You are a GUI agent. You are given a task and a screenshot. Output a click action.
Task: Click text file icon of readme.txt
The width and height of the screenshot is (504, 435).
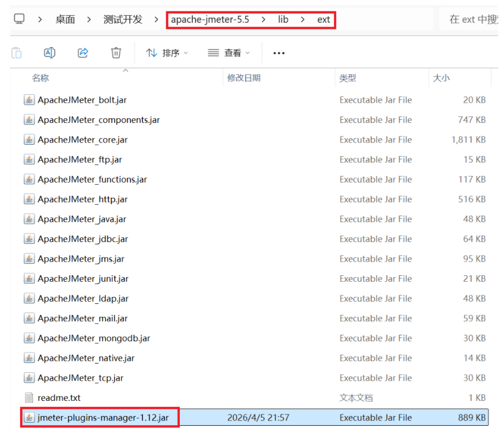pyautogui.click(x=29, y=398)
